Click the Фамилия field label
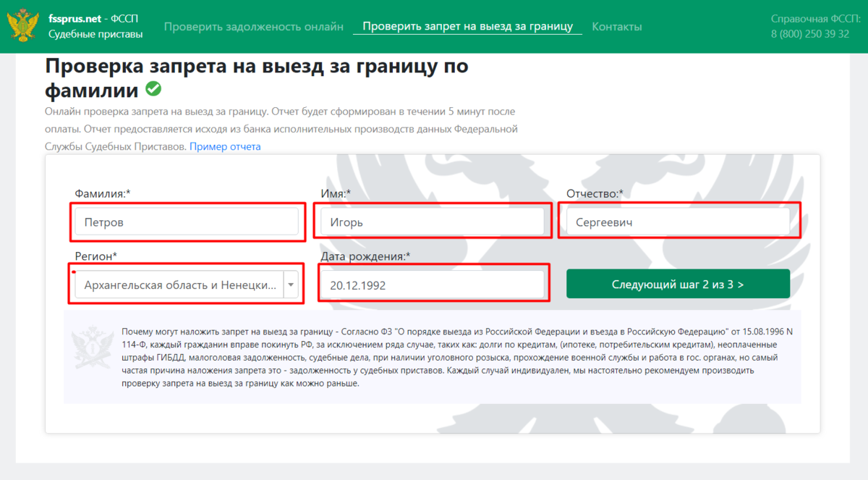868x480 pixels. click(x=102, y=193)
